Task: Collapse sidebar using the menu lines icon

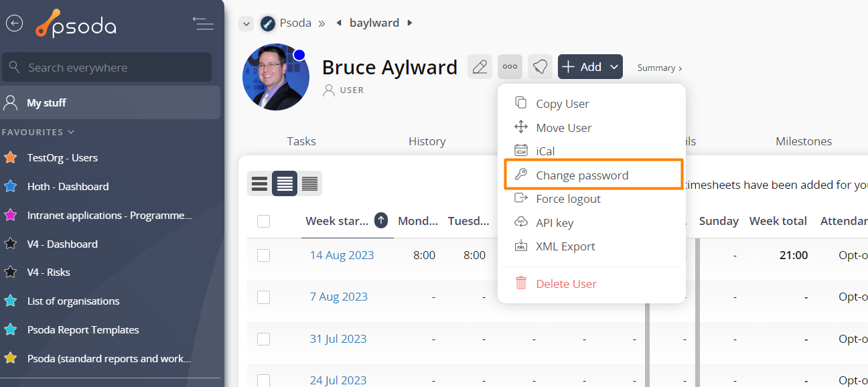Action: pyautogui.click(x=203, y=23)
